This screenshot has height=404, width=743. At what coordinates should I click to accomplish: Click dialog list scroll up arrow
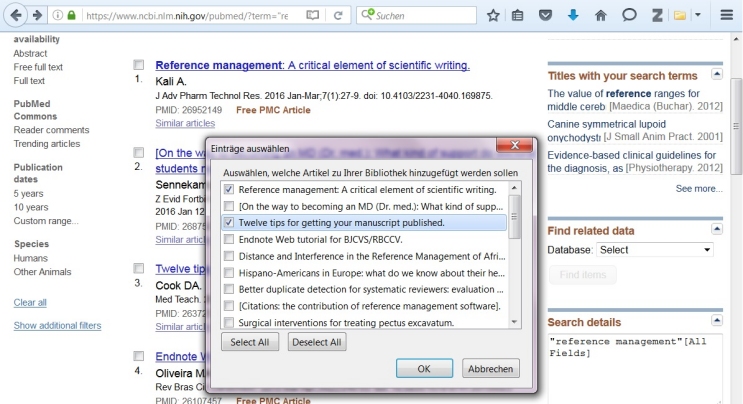tap(514, 188)
